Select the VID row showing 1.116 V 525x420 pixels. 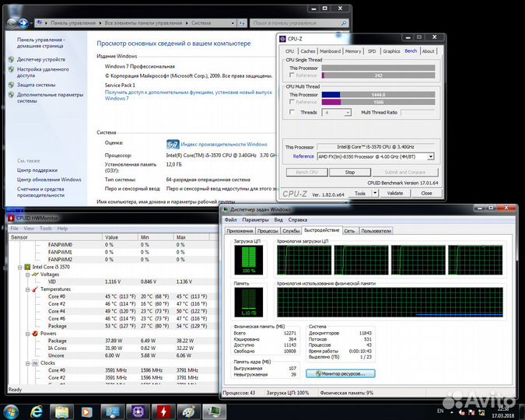[113, 282]
